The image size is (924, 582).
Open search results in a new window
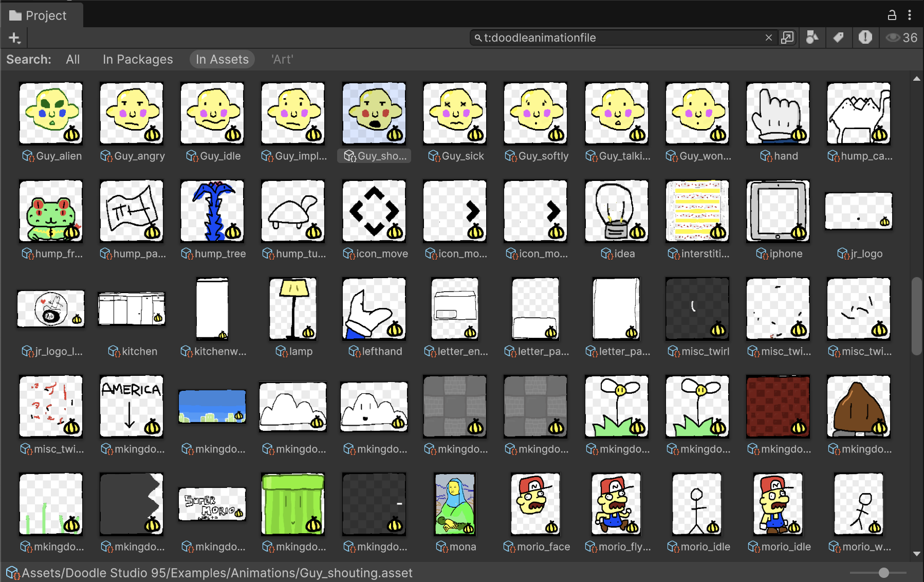pyautogui.click(x=787, y=38)
